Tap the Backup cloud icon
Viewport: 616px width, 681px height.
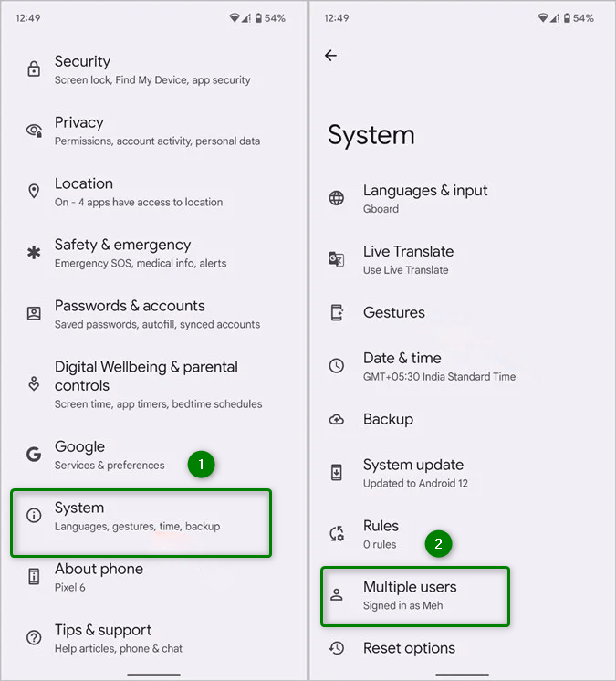(337, 420)
